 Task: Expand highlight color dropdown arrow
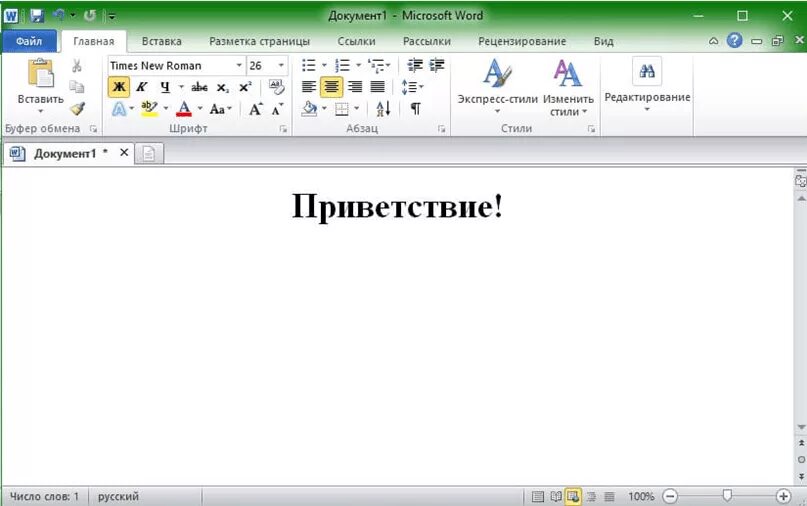coord(166,109)
